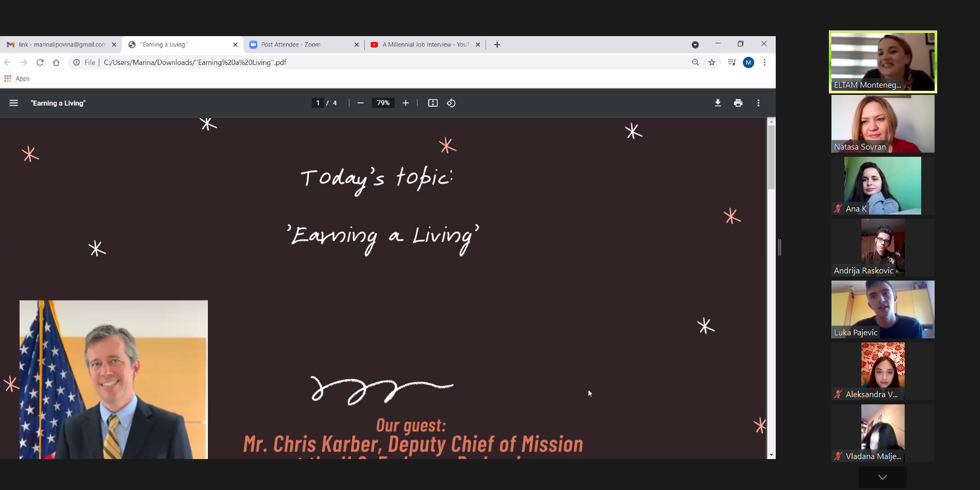Show more participants with down chevron
Image resolution: width=980 pixels, height=490 pixels.
883,477
